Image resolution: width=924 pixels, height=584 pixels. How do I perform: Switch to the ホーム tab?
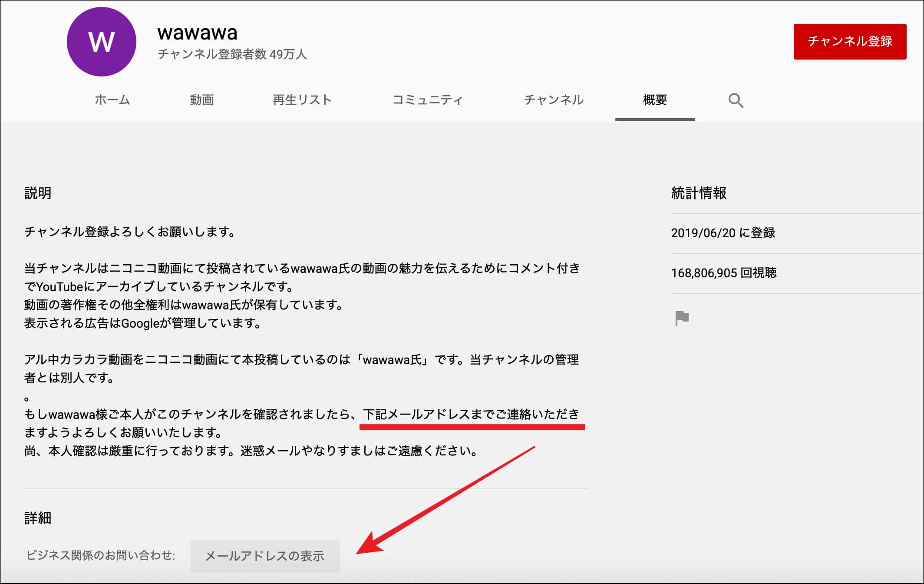(112, 100)
